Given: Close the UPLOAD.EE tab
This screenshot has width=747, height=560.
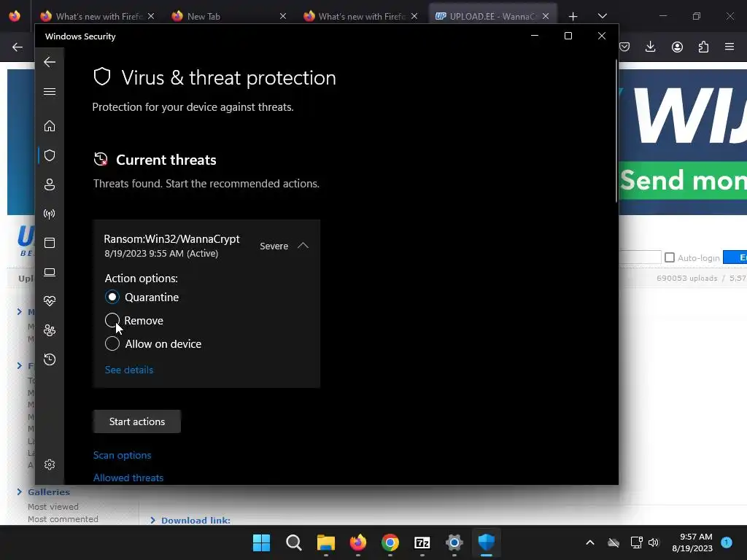Looking at the screenshot, I should 546,16.
